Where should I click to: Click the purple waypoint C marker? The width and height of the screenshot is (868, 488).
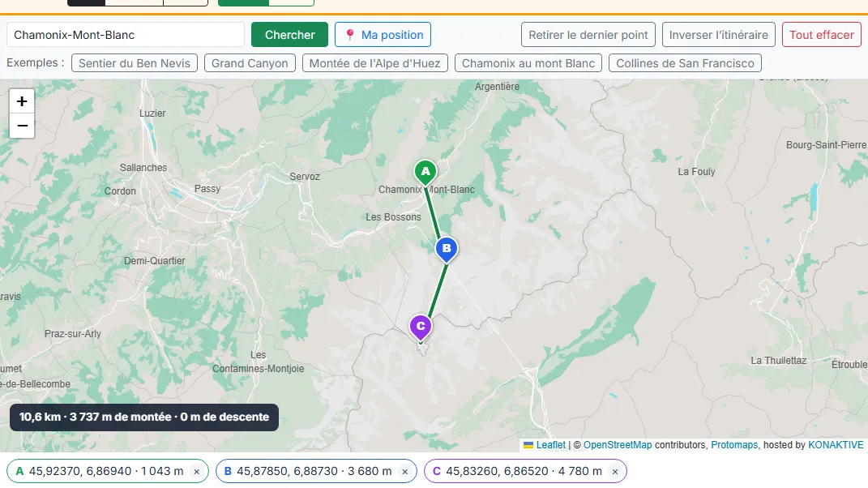(x=421, y=327)
